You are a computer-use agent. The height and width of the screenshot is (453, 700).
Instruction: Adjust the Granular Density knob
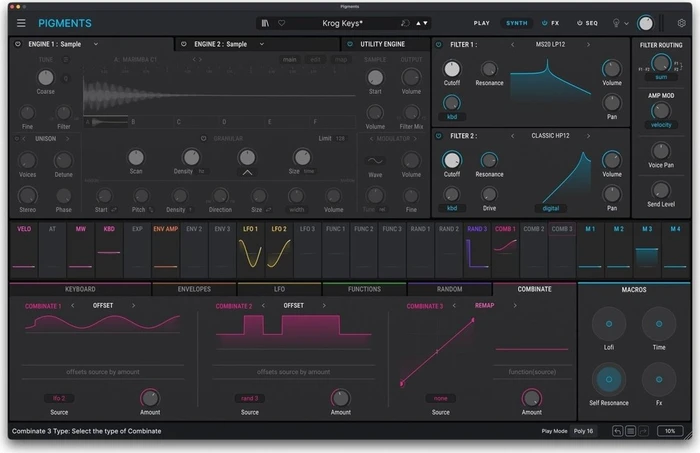tap(192, 157)
